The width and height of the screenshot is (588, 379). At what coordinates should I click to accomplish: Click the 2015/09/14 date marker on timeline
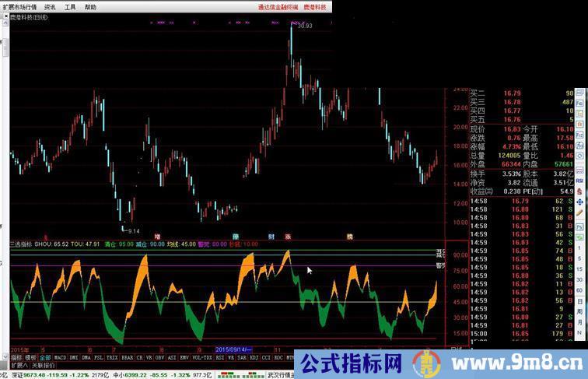click(x=233, y=349)
